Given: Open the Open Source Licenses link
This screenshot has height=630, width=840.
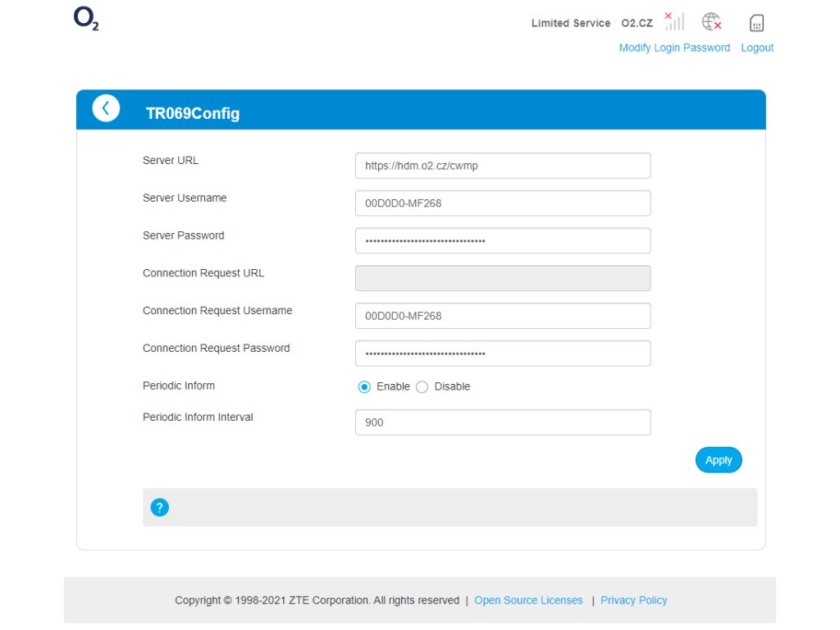Looking at the screenshot, I should [528, 600].
